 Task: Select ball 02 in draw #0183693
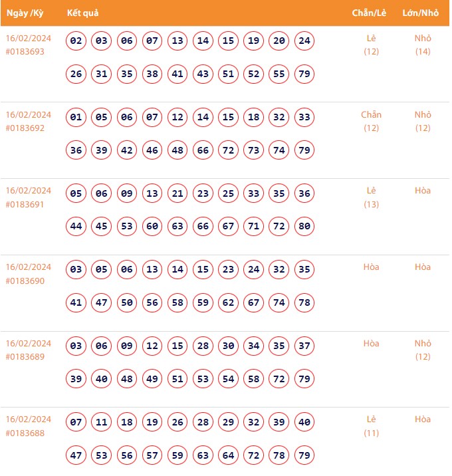point(76,41)
